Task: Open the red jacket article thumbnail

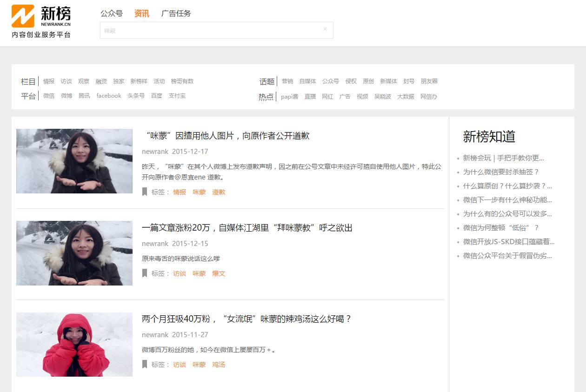Action: click(74, 344)
